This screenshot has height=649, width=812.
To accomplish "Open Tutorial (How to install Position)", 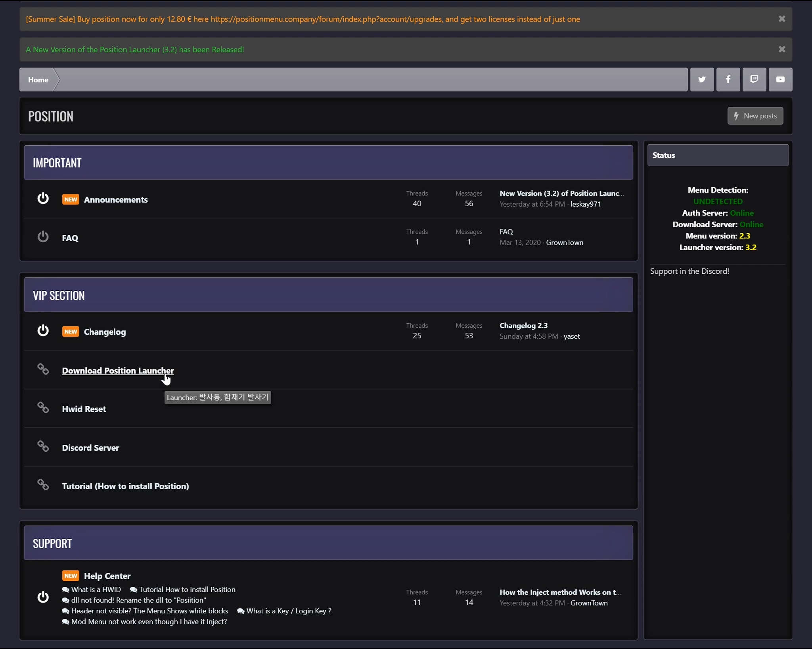I will click(125, 486).
